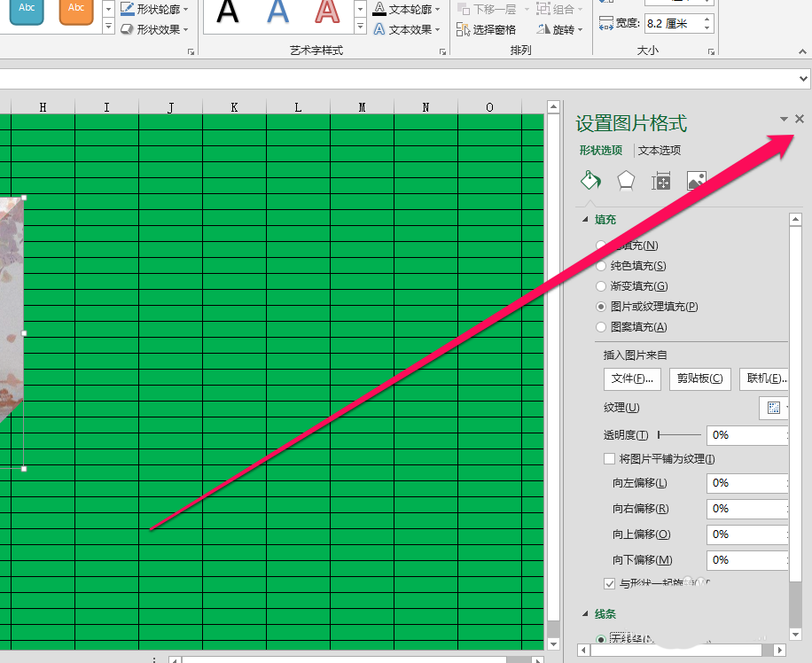The width and height of the screenshot is (812, 663).
Task: Select the 纯色填充 radio button
Action: [x=601, y=266]
